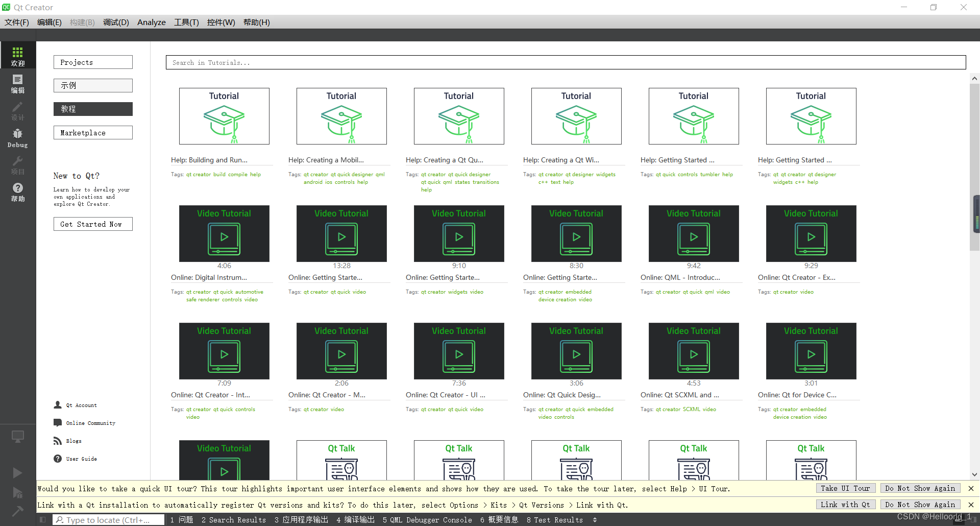Open Help (帮助) mode
Viewport: 980px width, 526px height.
[18, 192]
